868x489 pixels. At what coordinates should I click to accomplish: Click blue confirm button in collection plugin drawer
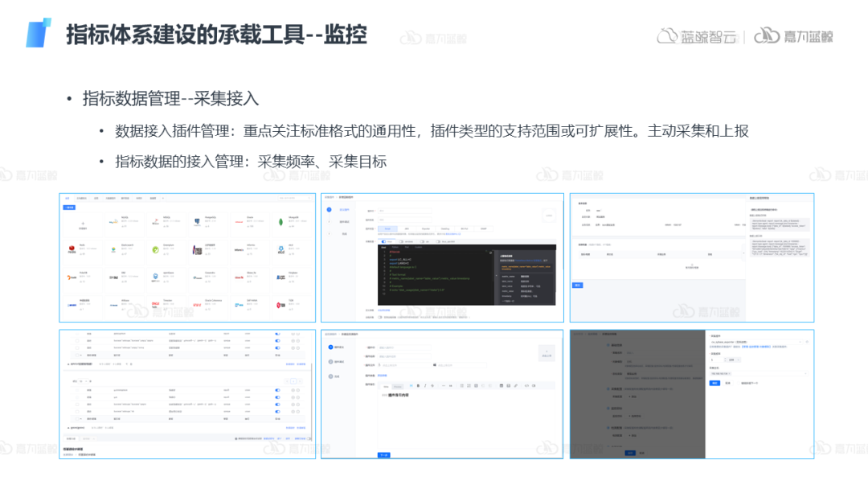(x=714, y=383)
